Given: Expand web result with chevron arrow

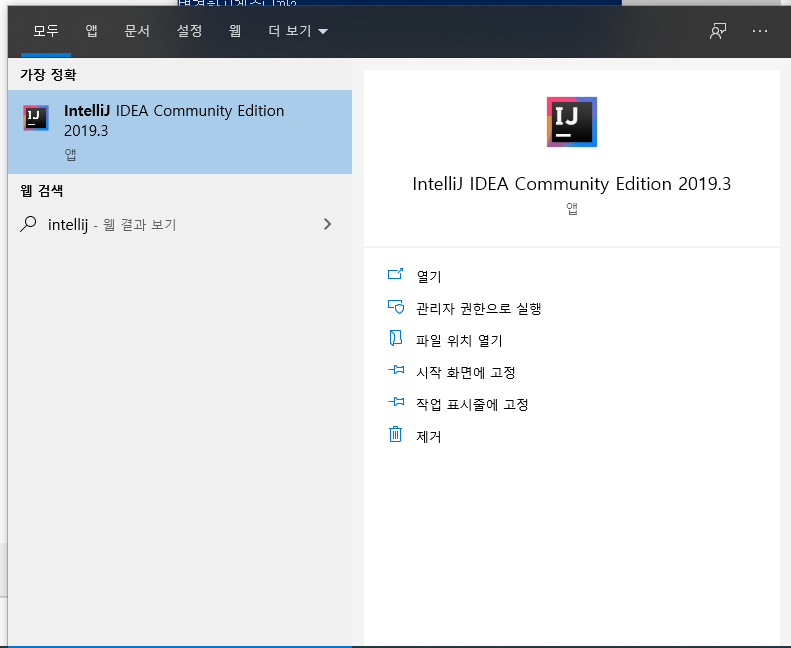Looking at the screenshot, I should pos(327,224).
